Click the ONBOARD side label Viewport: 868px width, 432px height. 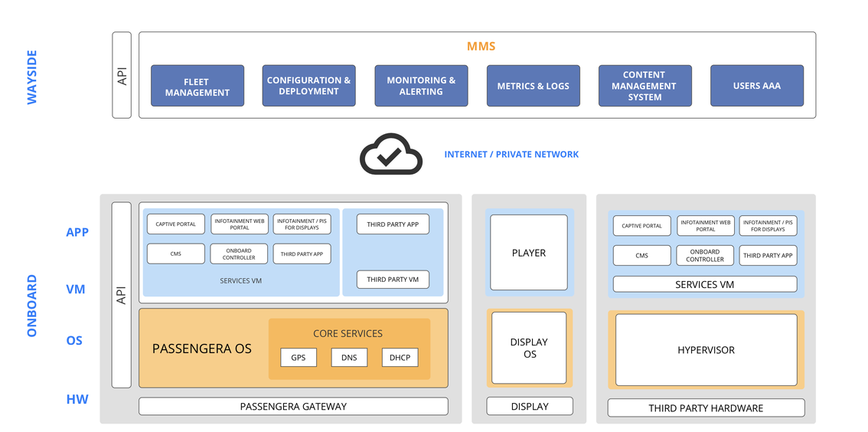point(32,306)
